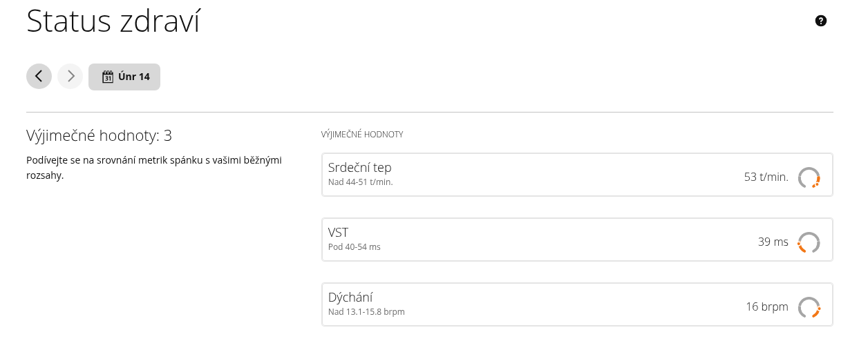Image resolution: width=868 pixels, height=350 pixels.
Task: Click the 16 brpm breathing value
Action: coord(766,307)
